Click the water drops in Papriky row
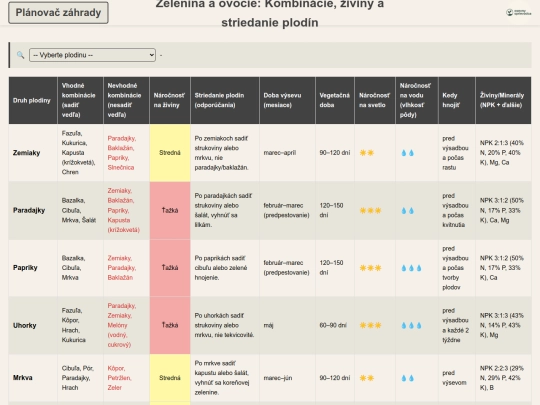540x405 pixels. [x=411, y=268]
